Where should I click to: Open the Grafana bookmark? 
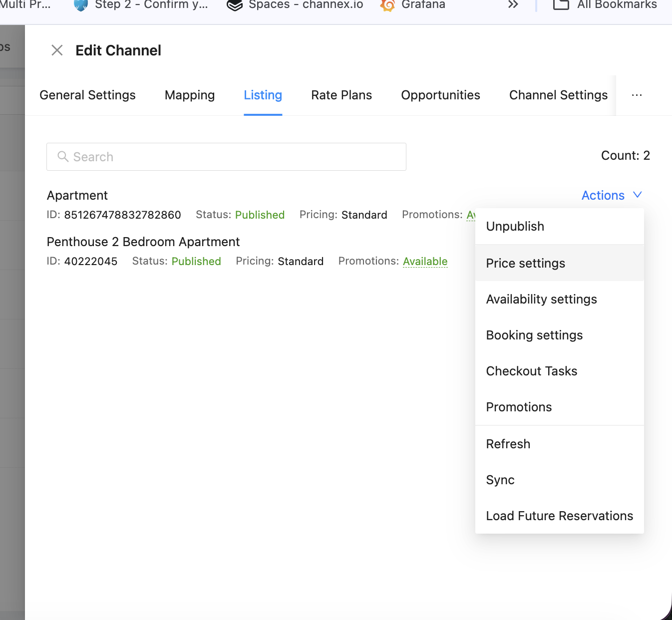tap(413, 4)
